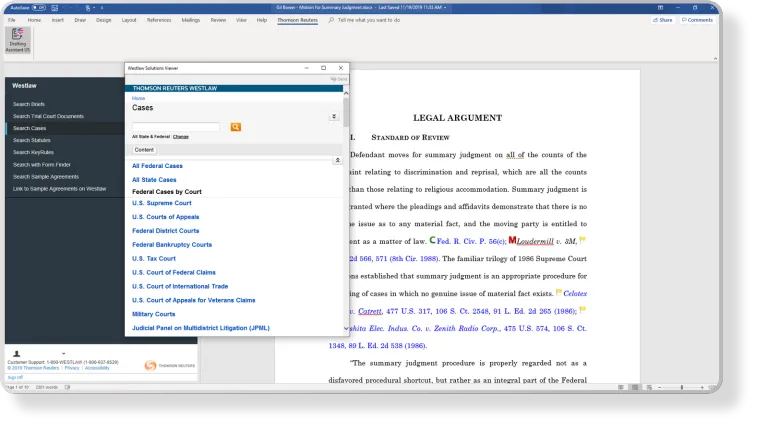Click the Westlaw cases search input field
Viewport: 768px width, 432px height.
click(x=176, y=127)
